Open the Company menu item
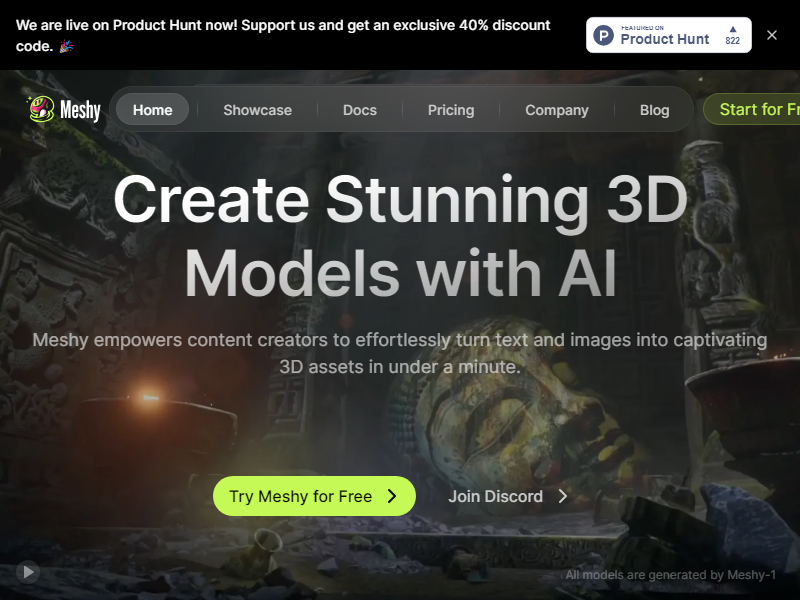Screen dimensions: 800x600 coord(557,110)
